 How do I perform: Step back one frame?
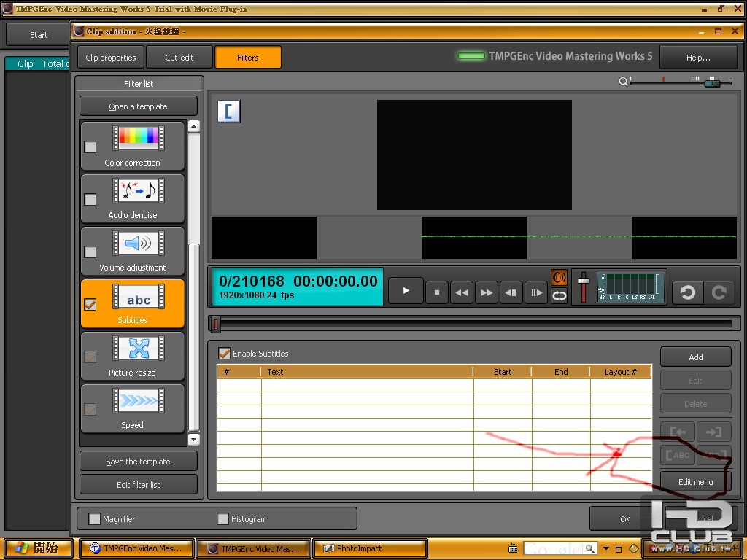[x=511, y=292]
